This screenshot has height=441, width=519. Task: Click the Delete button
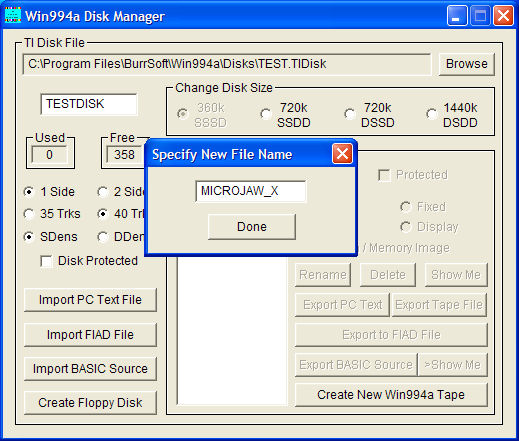[x=388, y=275]
